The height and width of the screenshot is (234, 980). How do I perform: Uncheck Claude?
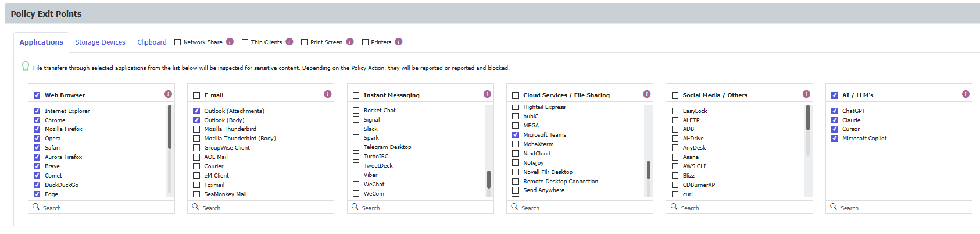click(x=835, y=120)
